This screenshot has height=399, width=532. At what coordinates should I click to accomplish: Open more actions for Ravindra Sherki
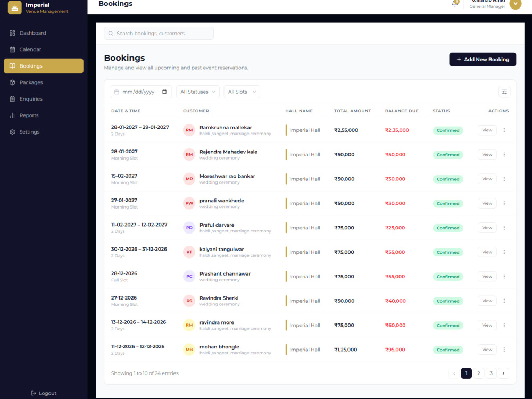point(504,301)
